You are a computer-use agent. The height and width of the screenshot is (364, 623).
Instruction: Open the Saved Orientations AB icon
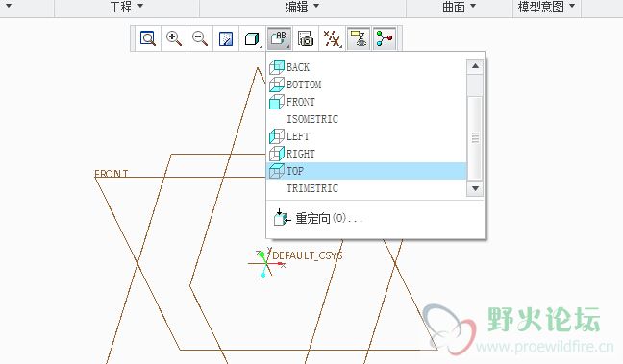[x=279, y=38]
